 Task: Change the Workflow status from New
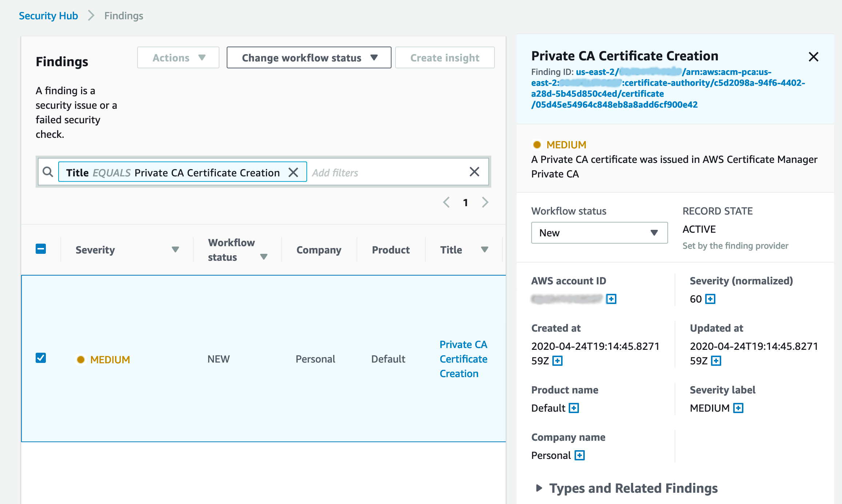tap(599, 233)
